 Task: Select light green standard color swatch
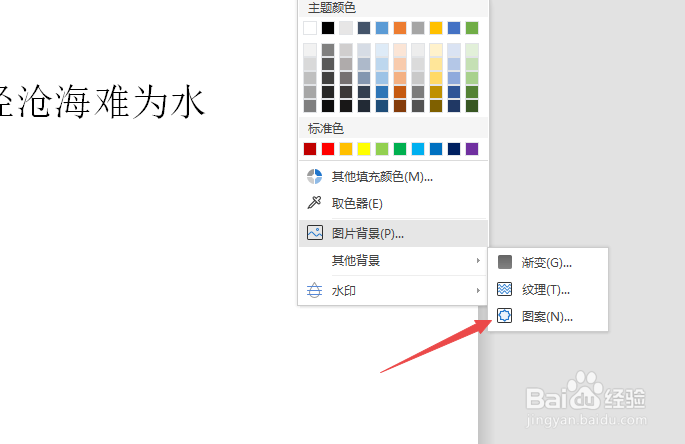tap(382, 149)
